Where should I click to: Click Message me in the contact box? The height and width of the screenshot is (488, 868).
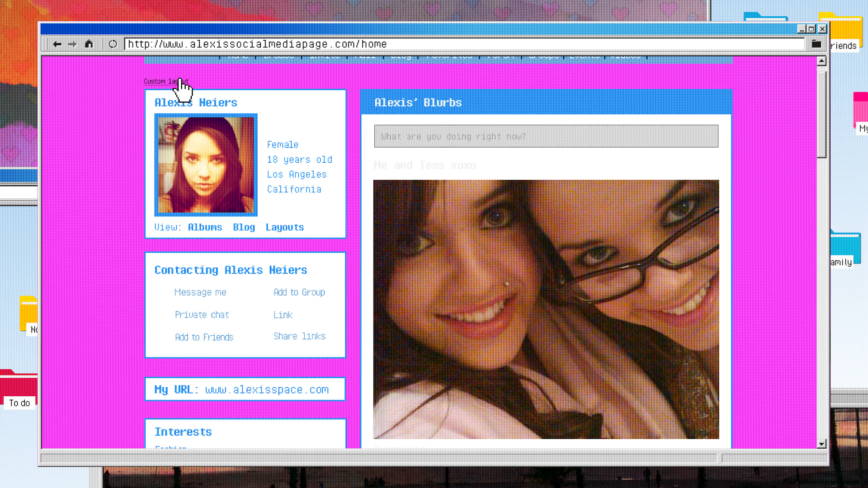coord(200,292)
